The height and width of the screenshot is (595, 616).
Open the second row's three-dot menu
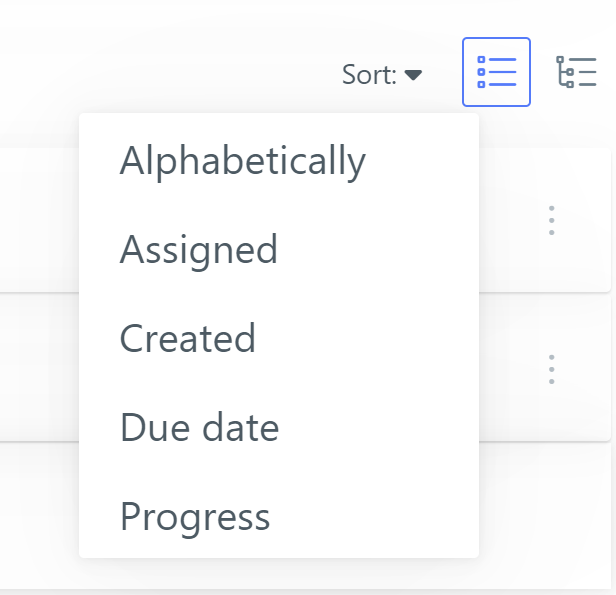coord(551,369)
